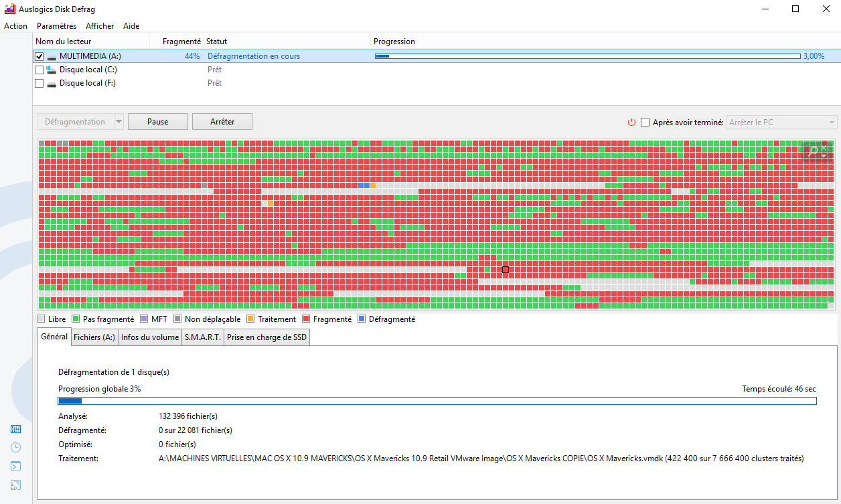Click the Progression globale progress bar
This screenshot has height=504, width=841.
437,401
